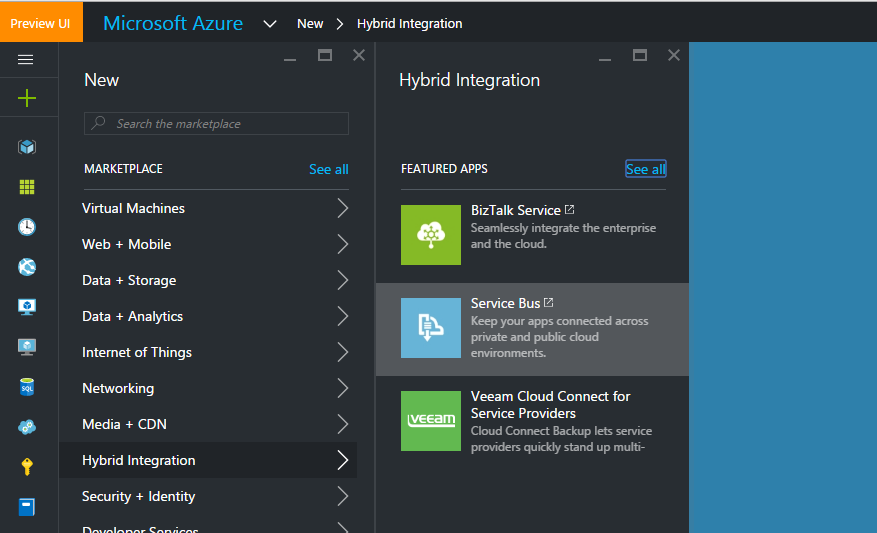The image size is (877, 533).
Task: Open the globe App Services sidebar icon
Action: [x=27, y=267]
